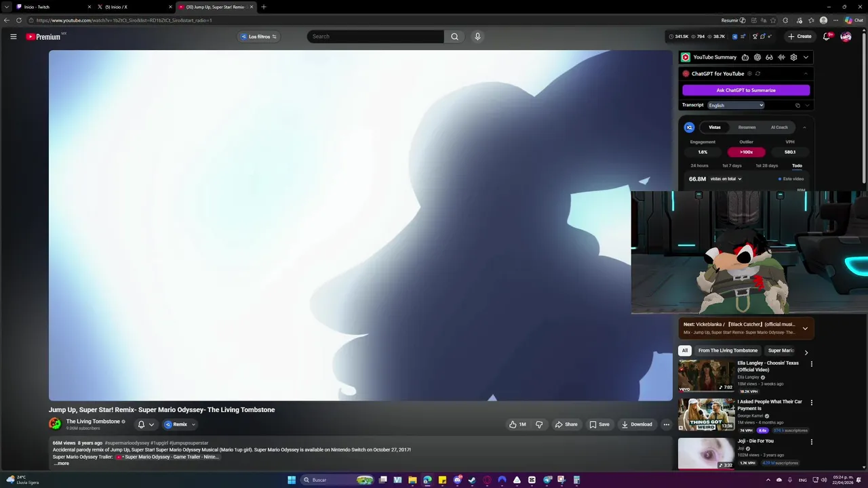
Task: Open options for Ella Langley video
Action: [x=811, y=364]
